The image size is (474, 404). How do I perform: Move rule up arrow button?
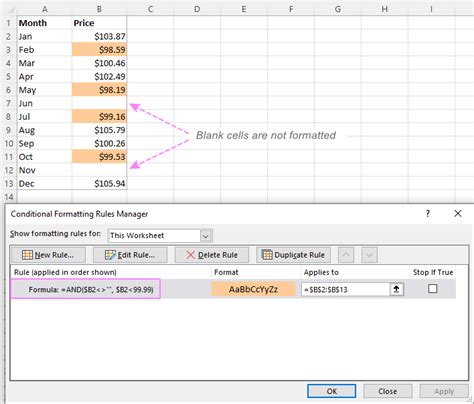click(346, 255)
